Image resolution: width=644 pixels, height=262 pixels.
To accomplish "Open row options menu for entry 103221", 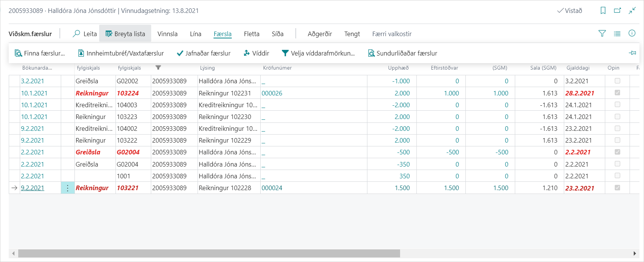I will point(68,188).
